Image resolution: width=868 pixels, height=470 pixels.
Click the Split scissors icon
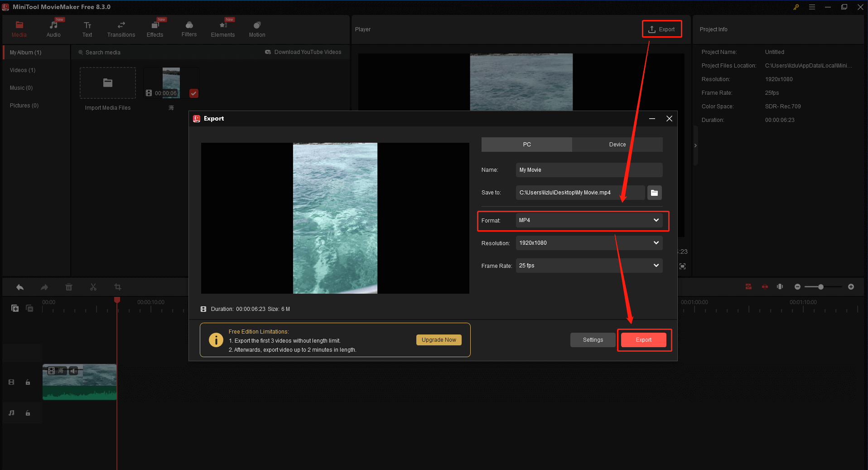[x=93, y=287]
